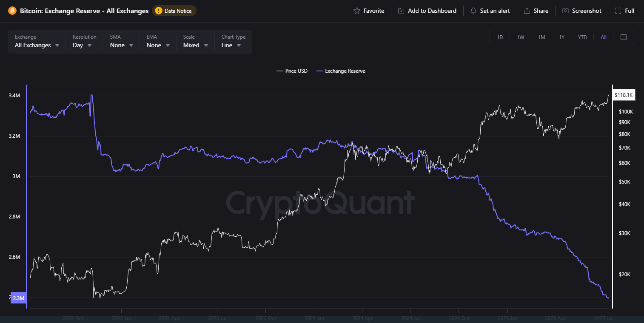This screenshot has height=323, width=644.
Task: Click the $20K right axis label
Action: click(x=624, y=275)
